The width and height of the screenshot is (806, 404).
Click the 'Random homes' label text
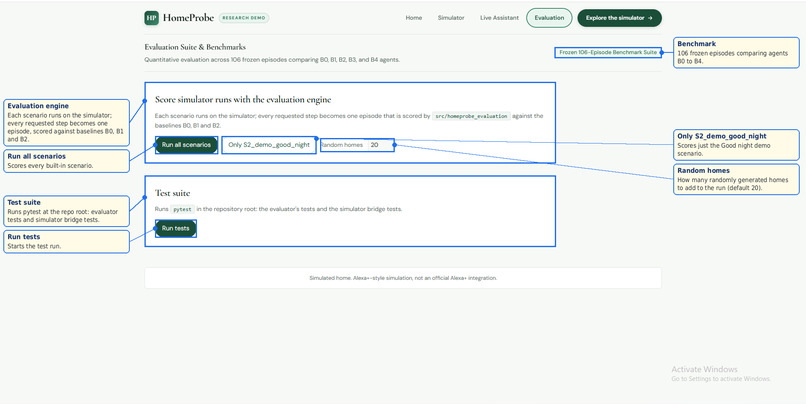[342, 145]
